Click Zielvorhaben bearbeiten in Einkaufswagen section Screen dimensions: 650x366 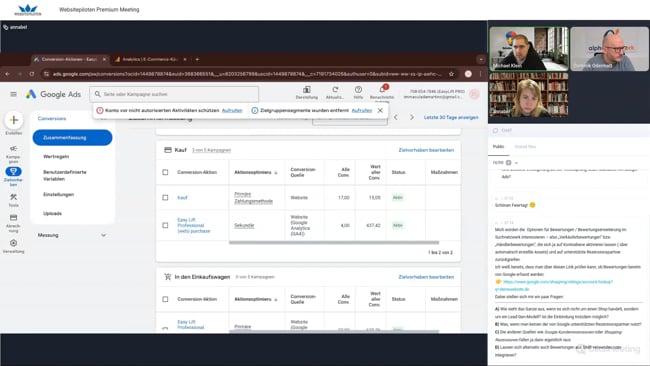coord(426,277)
